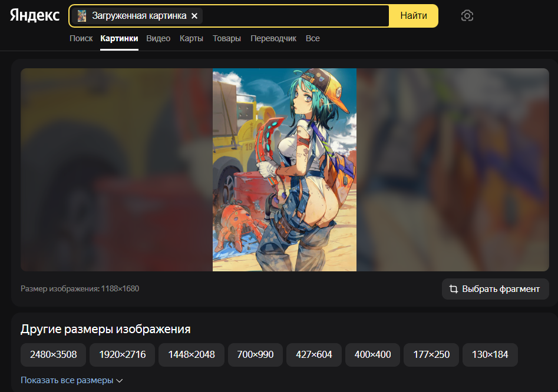The height and width of the screenshot is (392, 558).
Task: Go to the Карты tab
Action: [x=191, y=38]
